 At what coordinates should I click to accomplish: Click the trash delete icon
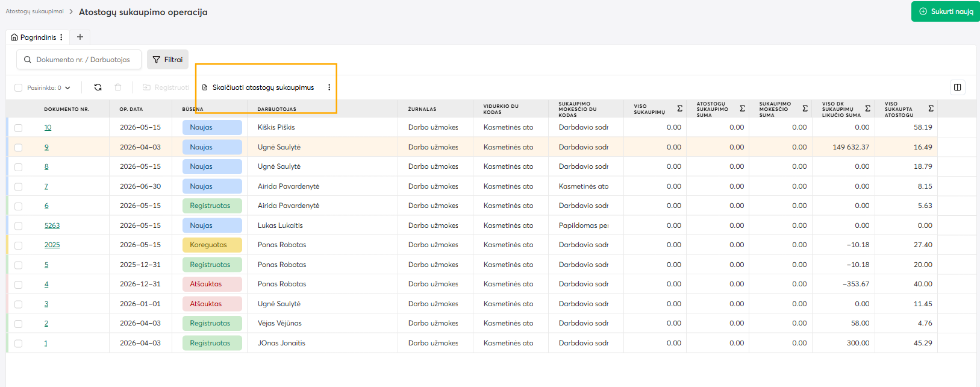118,87
